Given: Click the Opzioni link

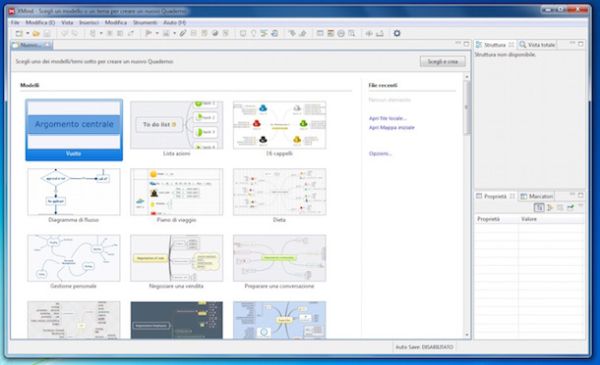Looking at the screenshot, I should [x=380, y=153].
